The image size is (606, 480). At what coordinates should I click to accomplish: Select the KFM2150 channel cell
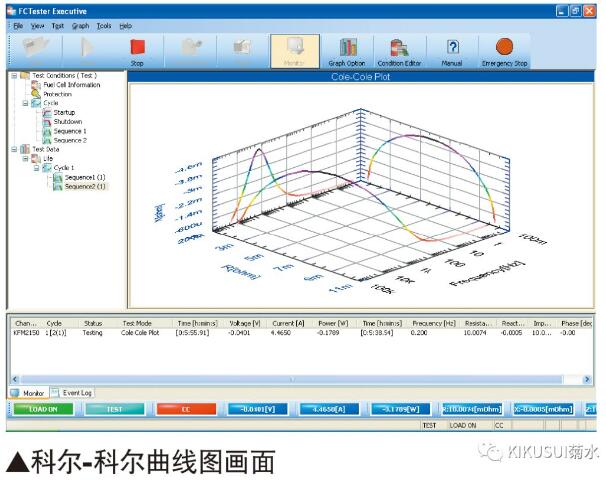tap(26, 333)
